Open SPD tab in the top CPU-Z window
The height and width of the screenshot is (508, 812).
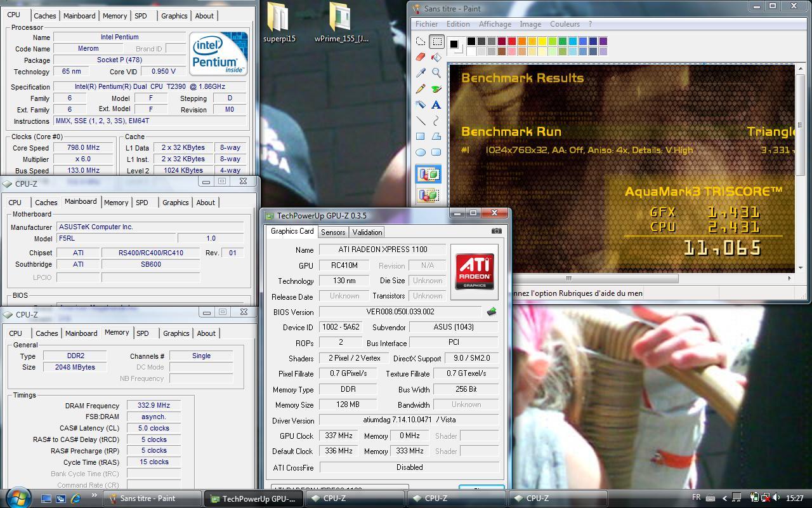pos(141,16)
